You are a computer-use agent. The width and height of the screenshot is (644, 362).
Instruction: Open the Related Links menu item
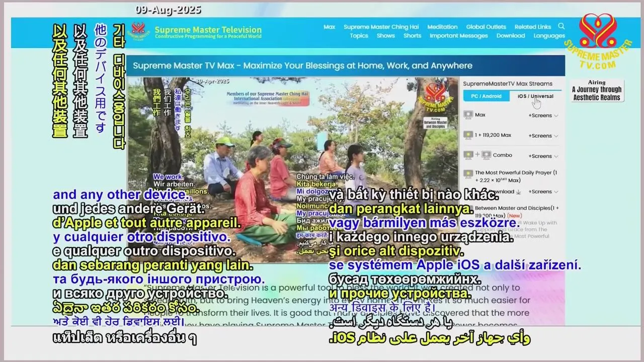[533, 27]
